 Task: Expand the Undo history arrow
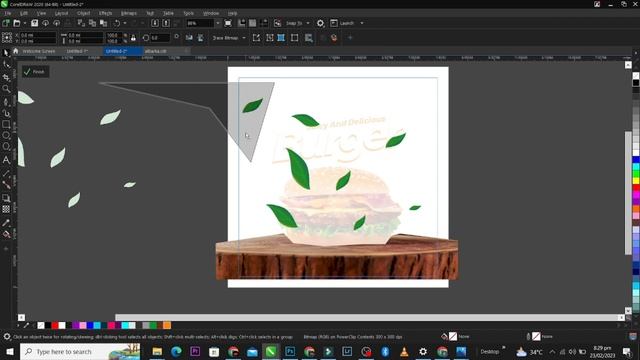coord(125,23)
